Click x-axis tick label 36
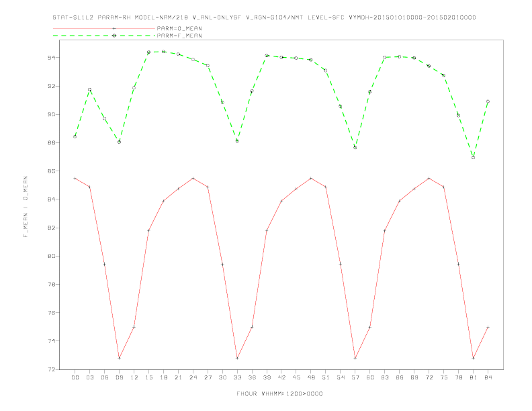The width and height of the screenshot is (532, 411). (x=252, y=377)
